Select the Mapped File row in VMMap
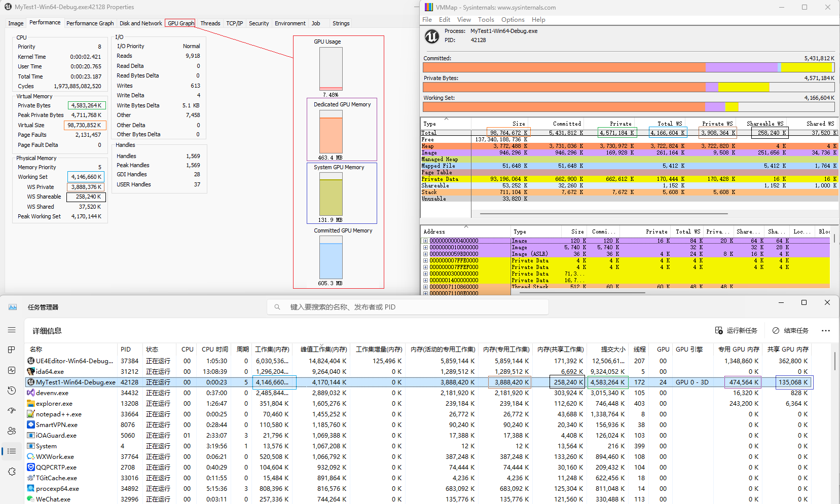Image resolution: width=840 pixels, height=504 pixels. (629, 166)
